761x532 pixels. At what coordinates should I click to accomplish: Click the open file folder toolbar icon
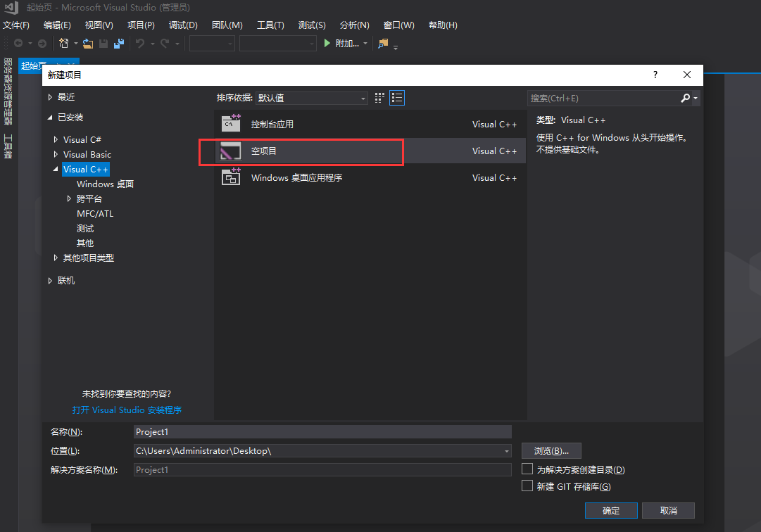click(88, 43)
